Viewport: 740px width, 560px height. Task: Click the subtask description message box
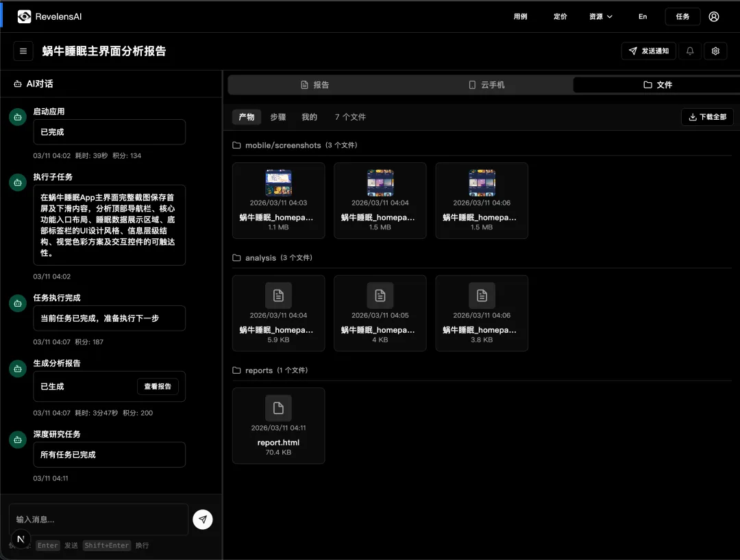point(109,225)
